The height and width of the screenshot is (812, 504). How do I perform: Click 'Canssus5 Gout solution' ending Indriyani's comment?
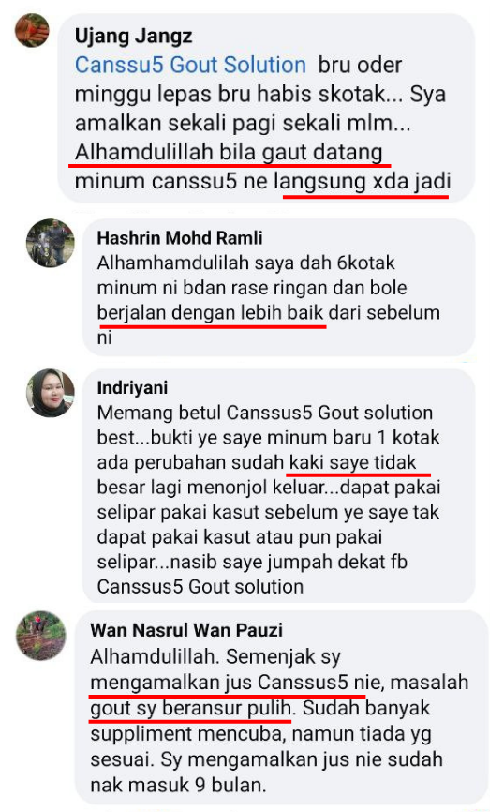[x=200, y=587]
